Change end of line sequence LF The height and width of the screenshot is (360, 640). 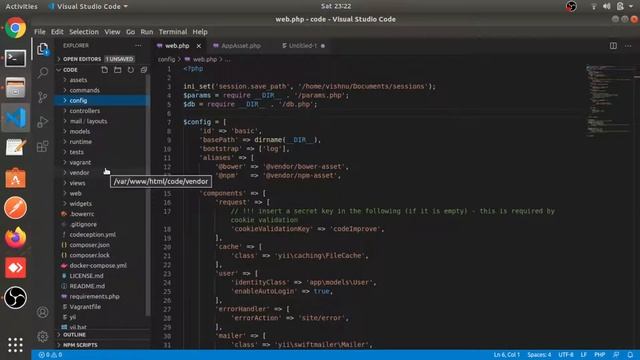(584, 355)
